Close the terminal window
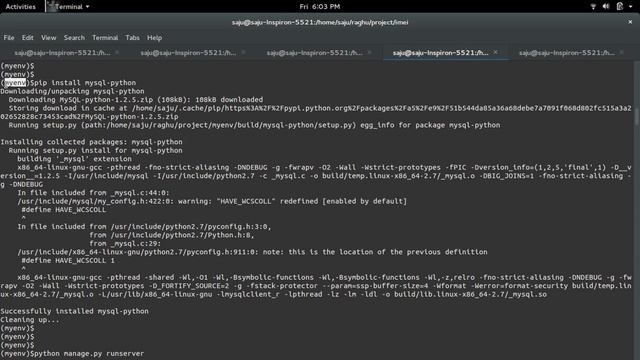Viewport: 640px width, 360px height. 630,22
